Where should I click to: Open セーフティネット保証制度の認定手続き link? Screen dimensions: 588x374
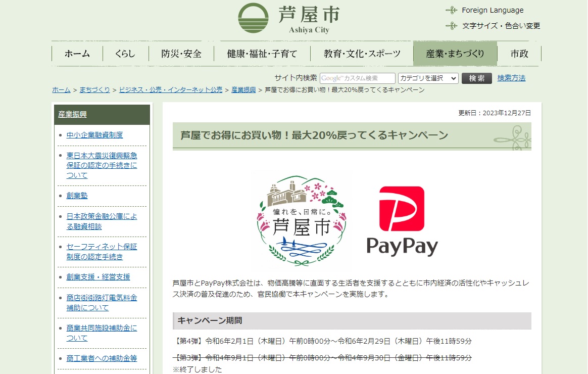click(102, 252)
